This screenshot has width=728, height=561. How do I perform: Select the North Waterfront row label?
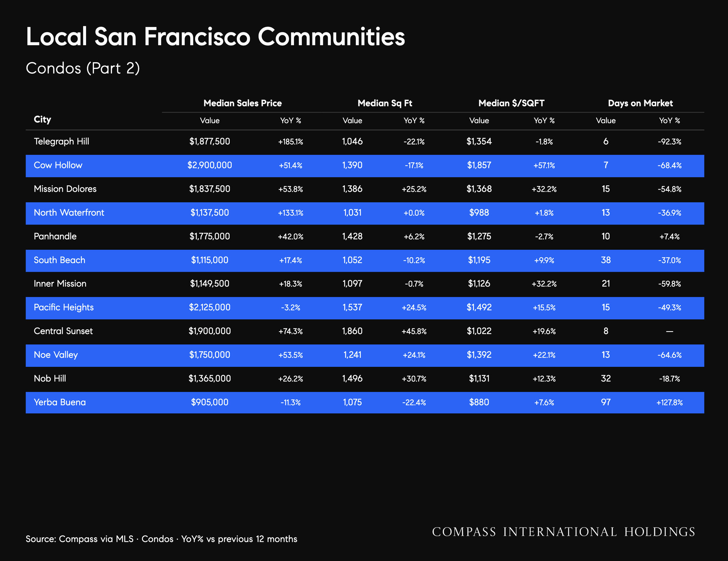(69, 213)
